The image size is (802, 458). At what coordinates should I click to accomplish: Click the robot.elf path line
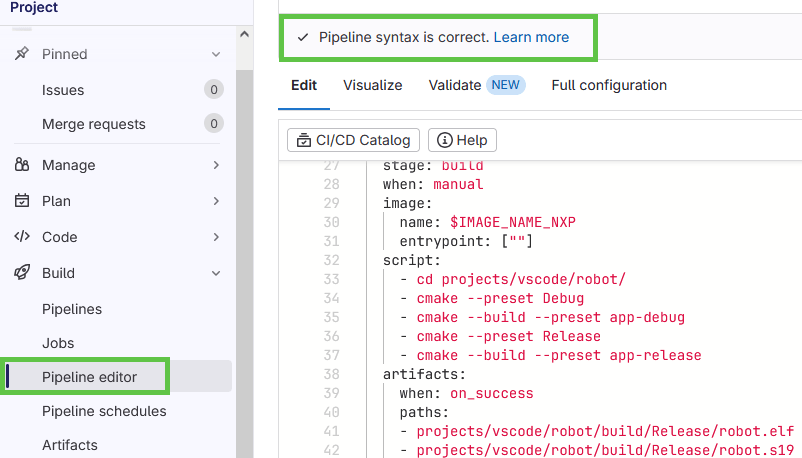tap(597, 431)
